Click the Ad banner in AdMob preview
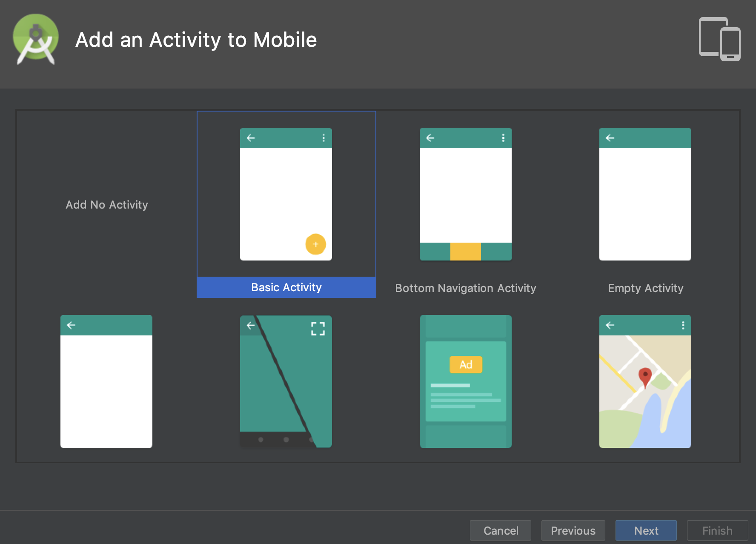The height and width of the screenshot is (544, 756). click(x=466, y=364)
